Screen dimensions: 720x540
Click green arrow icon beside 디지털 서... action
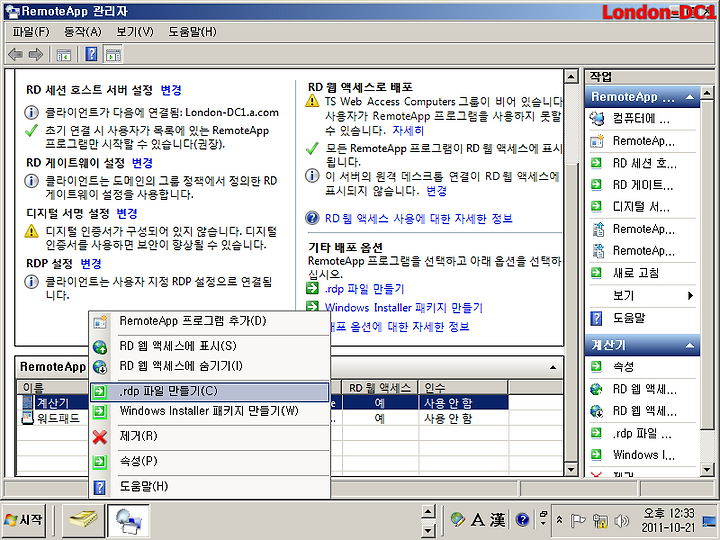(x=596, y=206)
